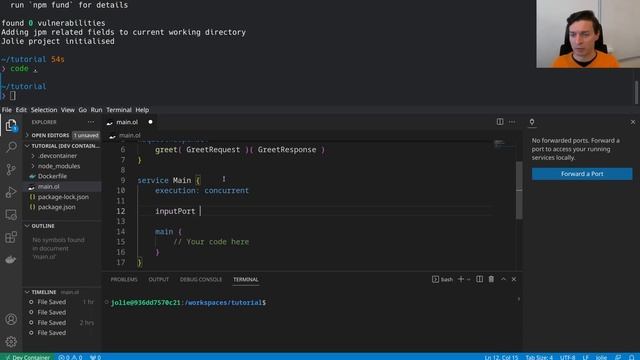The image size is (640, 360).
Task: Click Tab Size: 4 in status bar
Action: coord(539,357)
